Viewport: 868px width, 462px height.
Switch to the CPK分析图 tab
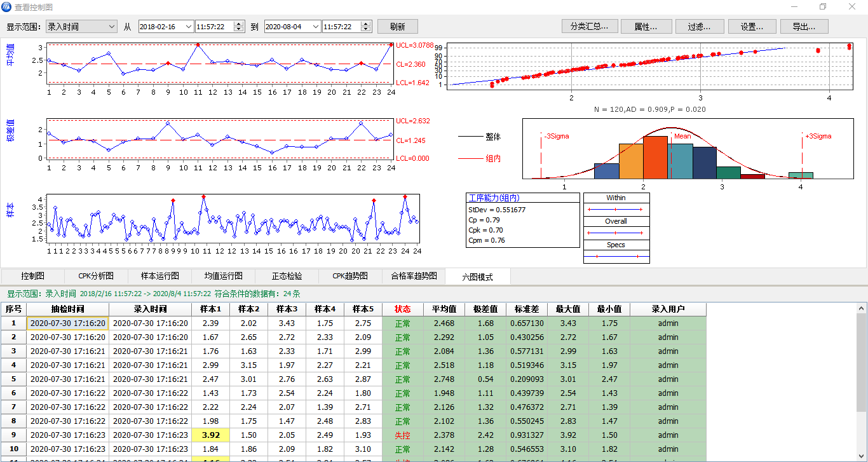[96, 276]
